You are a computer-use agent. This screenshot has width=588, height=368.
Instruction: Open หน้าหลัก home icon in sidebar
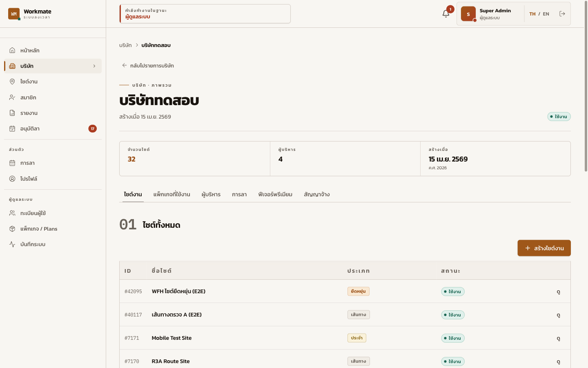12,50
